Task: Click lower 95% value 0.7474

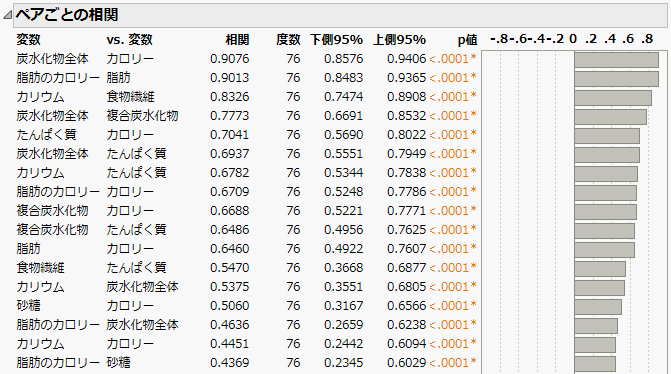Action: (343, 97)
